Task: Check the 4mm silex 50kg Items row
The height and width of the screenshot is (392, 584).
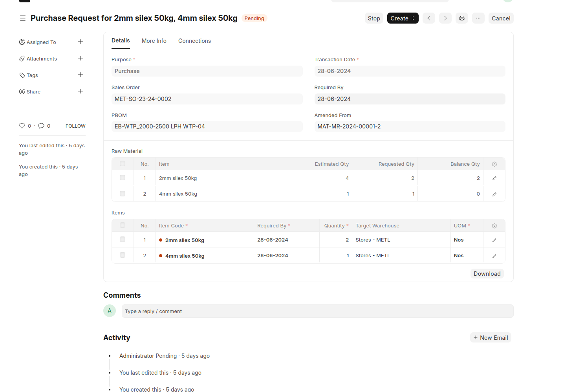Action: coord(123,255)
